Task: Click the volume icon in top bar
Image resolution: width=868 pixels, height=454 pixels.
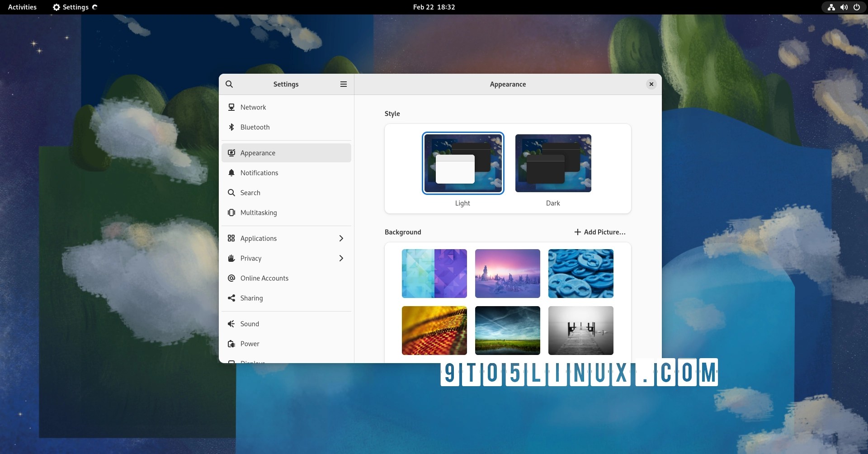Action: tap(844, 7)
